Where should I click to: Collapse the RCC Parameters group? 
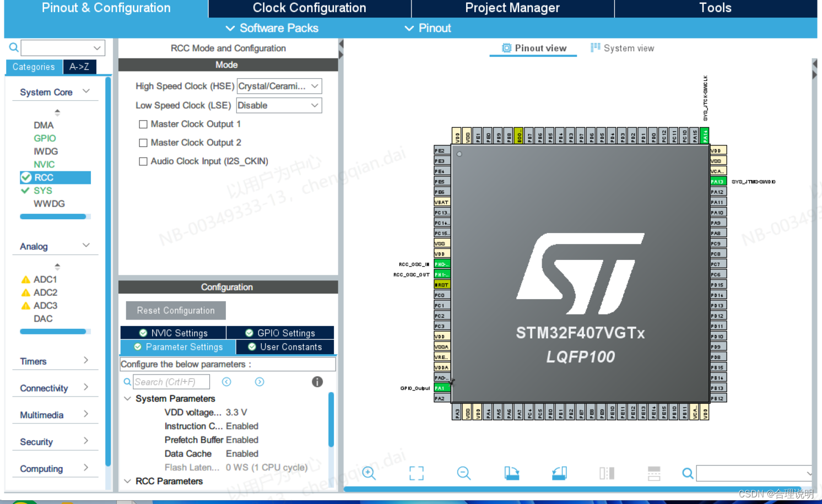coord(127,481)
